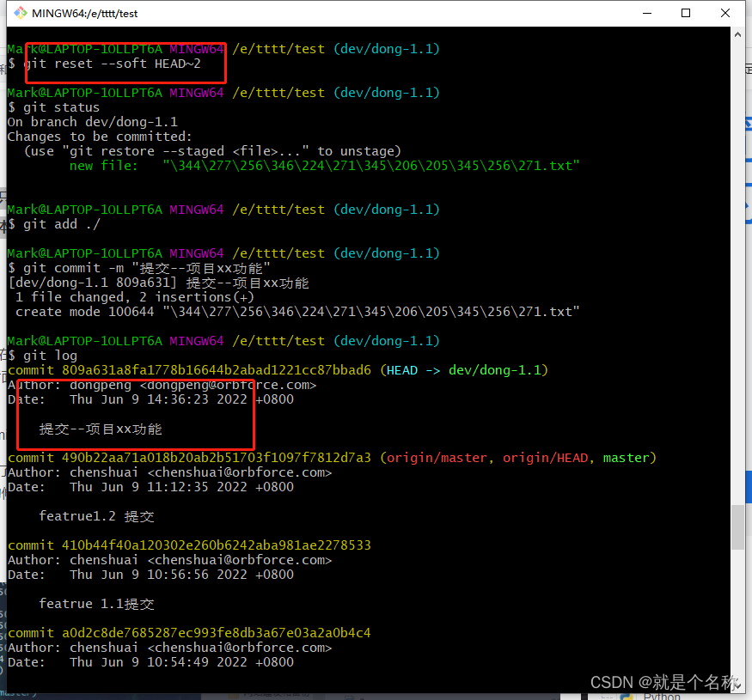Click the terminal scrollbar thumb

click(x=737, y=527)
